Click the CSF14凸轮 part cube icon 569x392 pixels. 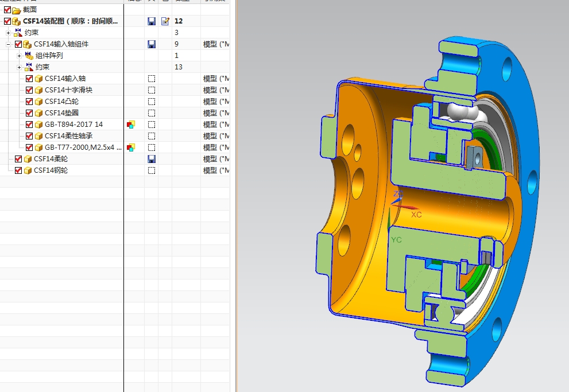point(39,102)
